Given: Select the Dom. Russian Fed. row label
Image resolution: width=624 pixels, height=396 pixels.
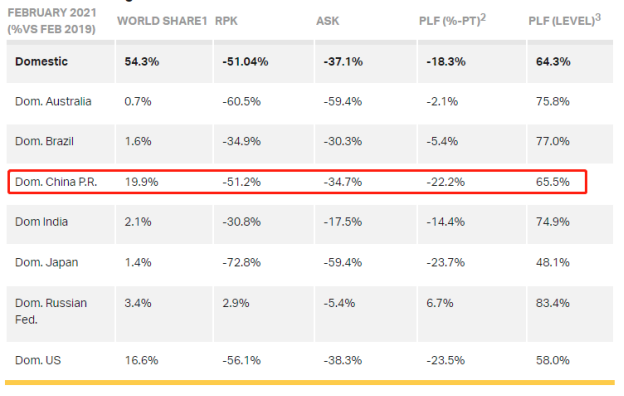Looking at the screenshot, I should click(x=51, y=311).
